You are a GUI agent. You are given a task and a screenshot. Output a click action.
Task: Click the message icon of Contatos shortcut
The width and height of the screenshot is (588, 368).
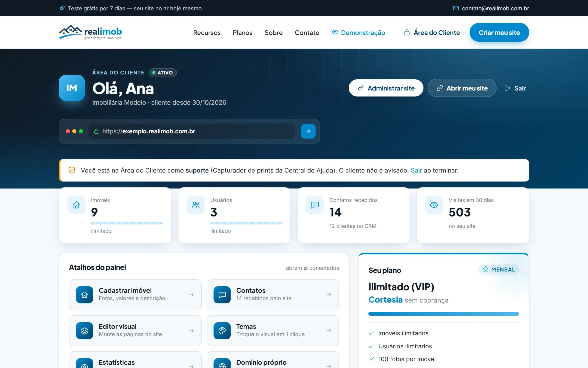pos(222,295)
